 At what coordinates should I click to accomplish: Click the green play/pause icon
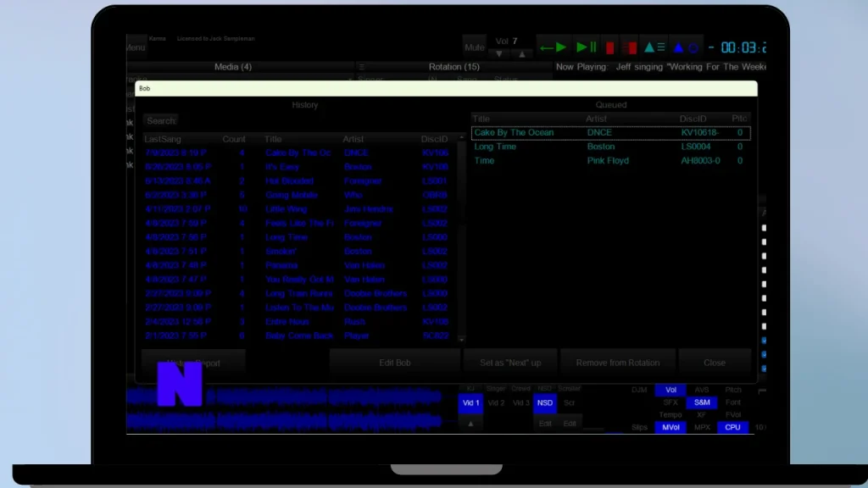tap(587, 47)
